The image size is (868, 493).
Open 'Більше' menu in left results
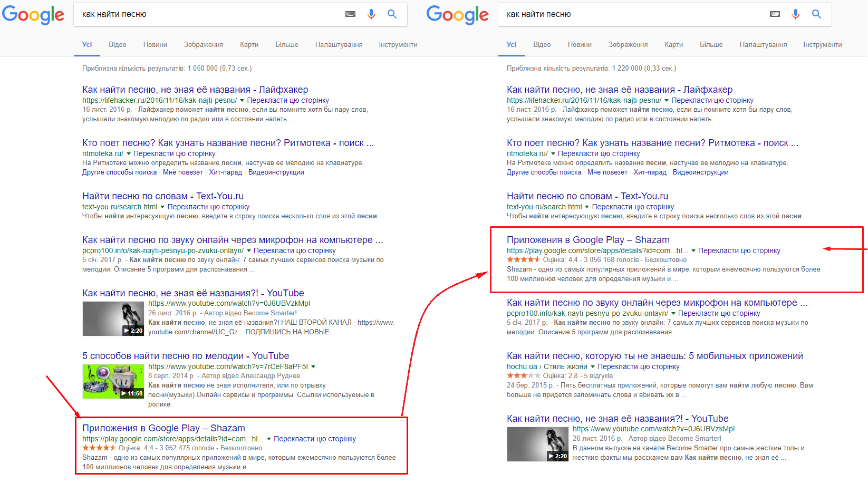tap(287, 45)
